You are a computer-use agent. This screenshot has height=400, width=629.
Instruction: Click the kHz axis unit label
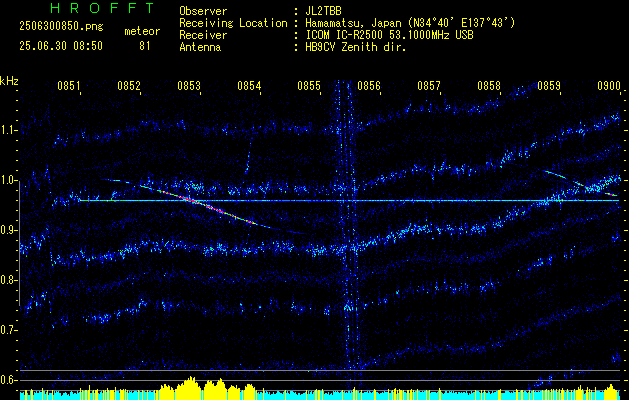pos(9,81)
